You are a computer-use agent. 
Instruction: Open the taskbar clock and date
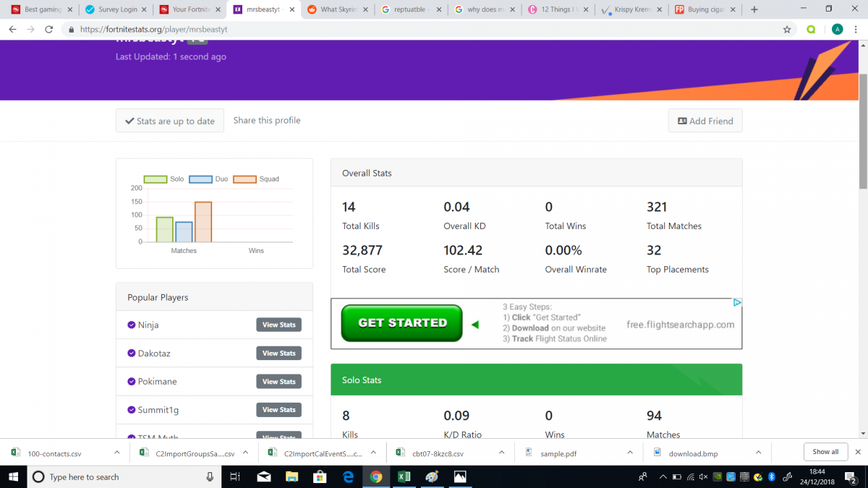(817, 476)
